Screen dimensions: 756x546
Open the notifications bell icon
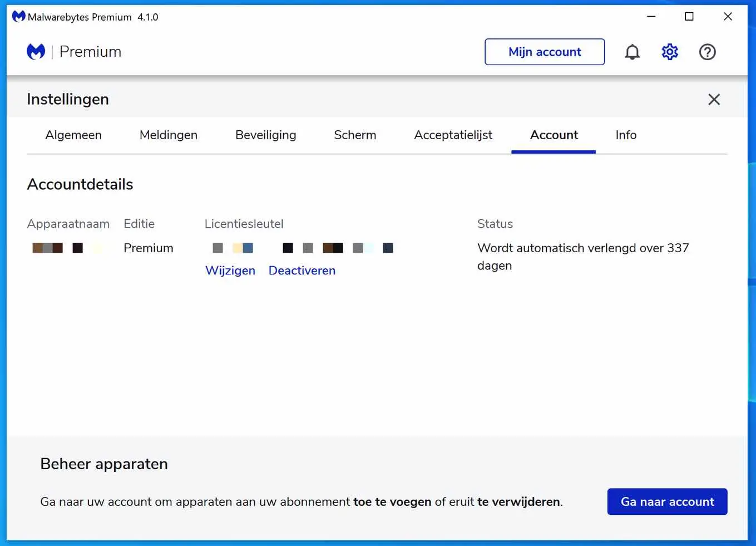[632, 52]
